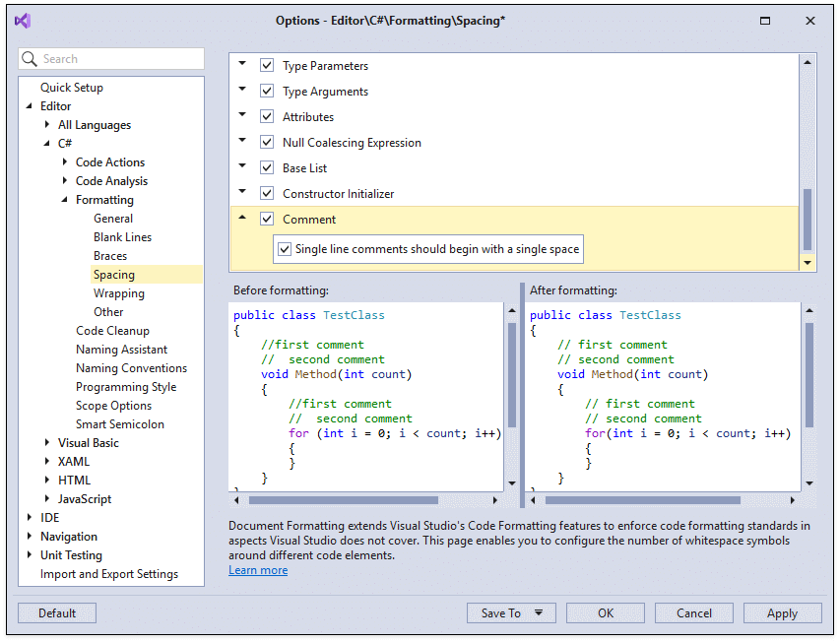This screenshot has width=840, height=643.
Task: Disable the Type Arguments checkbox
Action: coord(266,91)
